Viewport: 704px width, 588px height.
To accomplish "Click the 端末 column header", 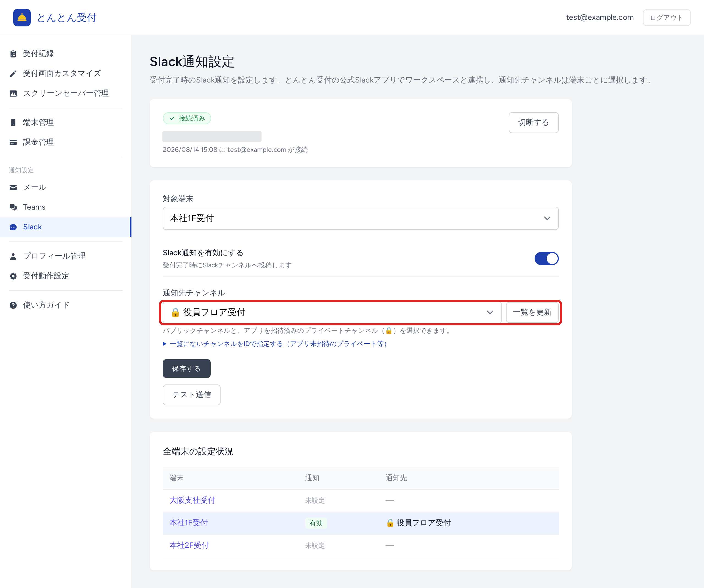I will tap(176, 478).
